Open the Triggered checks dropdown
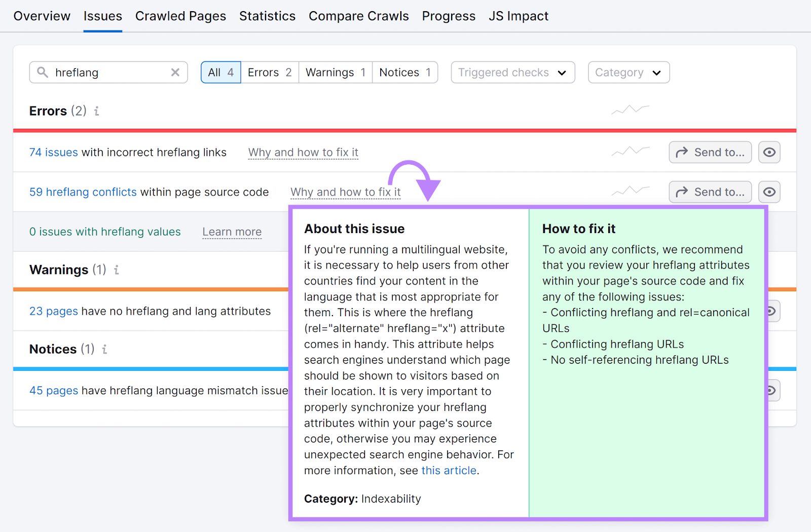Image resolution: width=811 pixels, height=532 pixels. click(513, 72)
